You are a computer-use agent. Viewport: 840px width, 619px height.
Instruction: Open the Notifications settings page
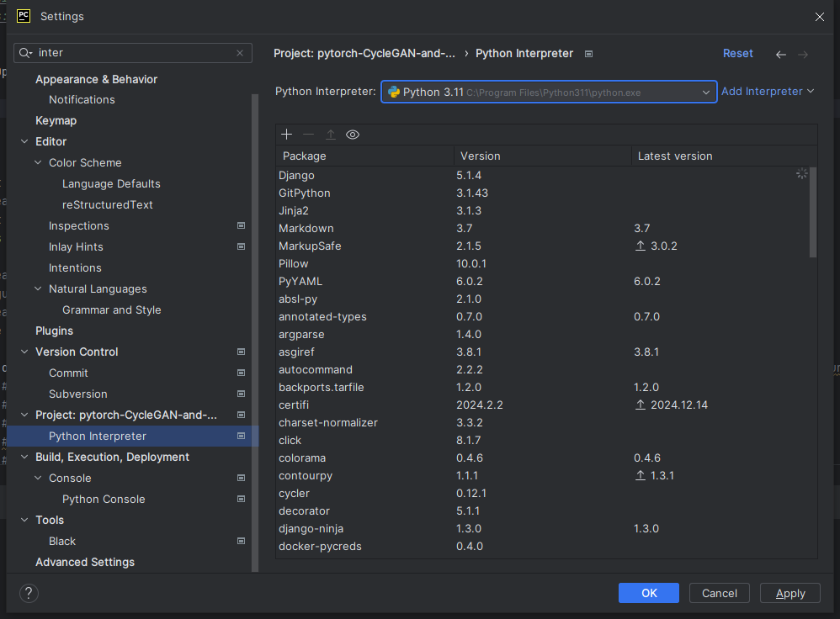pyautogui.click(x=82, y=99)
